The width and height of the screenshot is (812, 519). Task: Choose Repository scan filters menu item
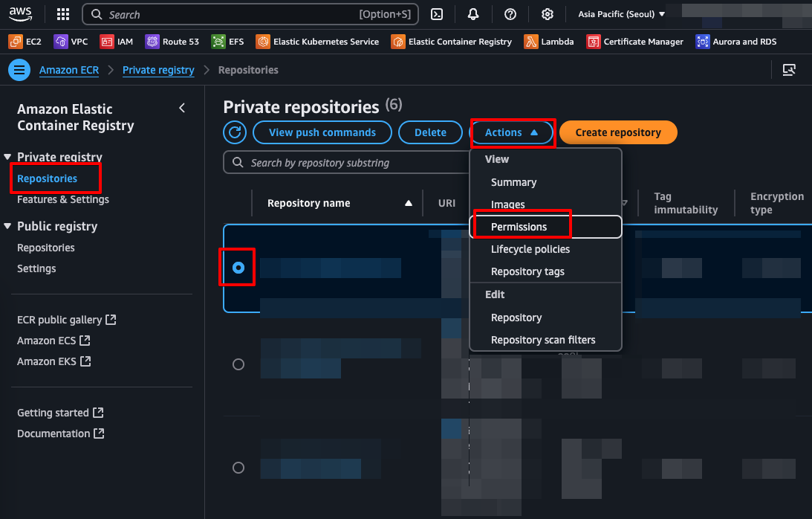pyautogui.click(x=545, y=340)
